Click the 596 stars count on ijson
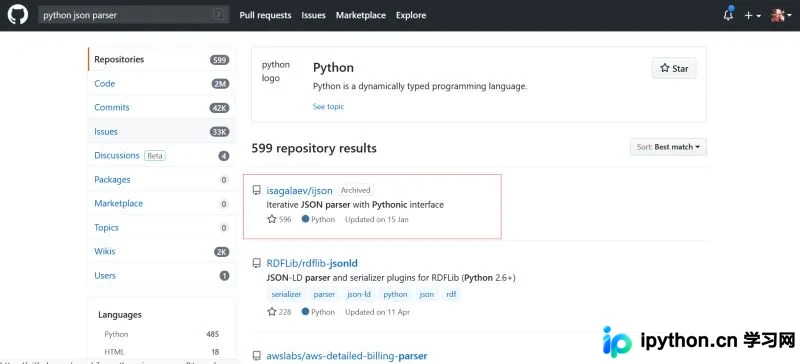800x364 pixels. 280,220
